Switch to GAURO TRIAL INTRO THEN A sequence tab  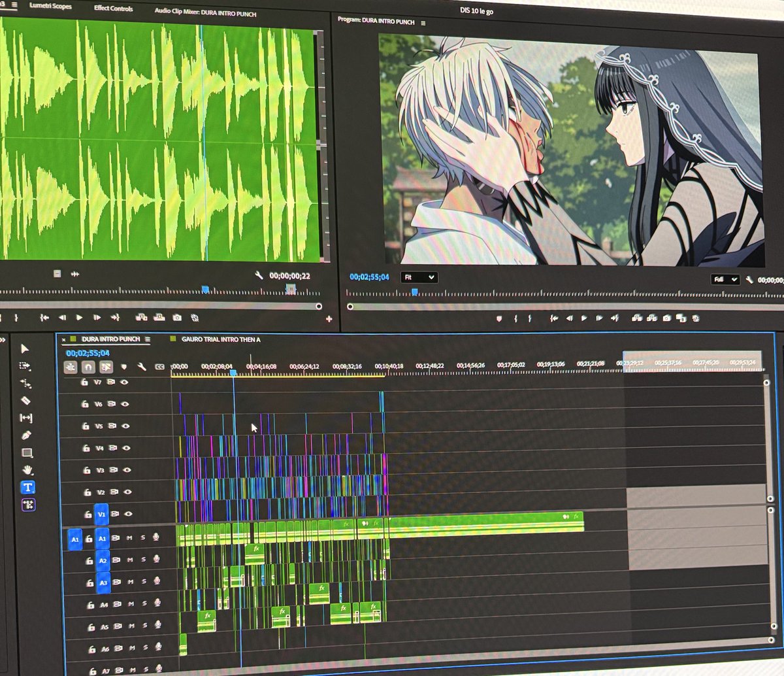tap(221, 339)
